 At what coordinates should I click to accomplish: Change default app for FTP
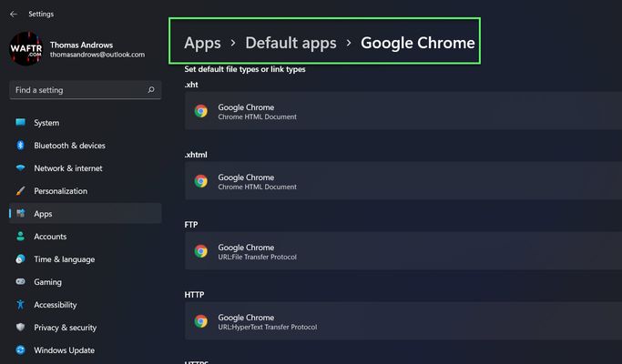coord(403,251)
